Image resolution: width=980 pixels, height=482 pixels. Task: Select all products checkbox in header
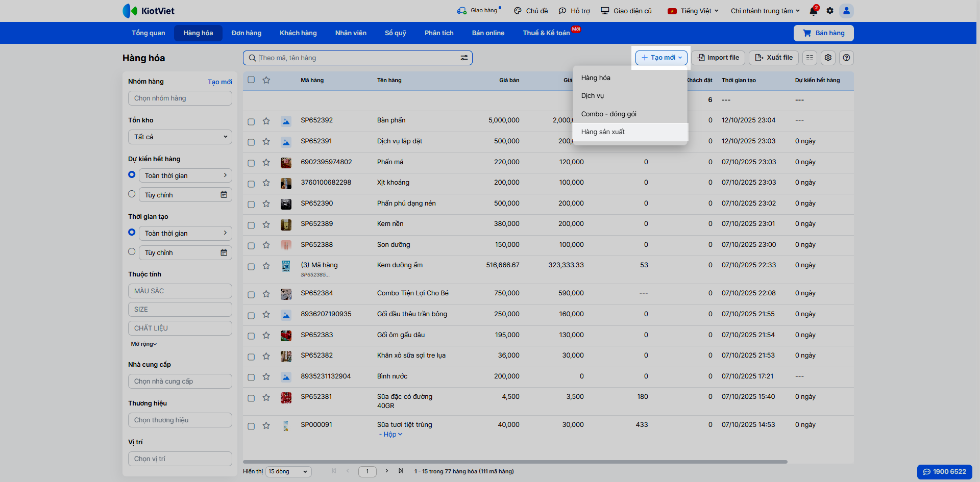(251, 80)
